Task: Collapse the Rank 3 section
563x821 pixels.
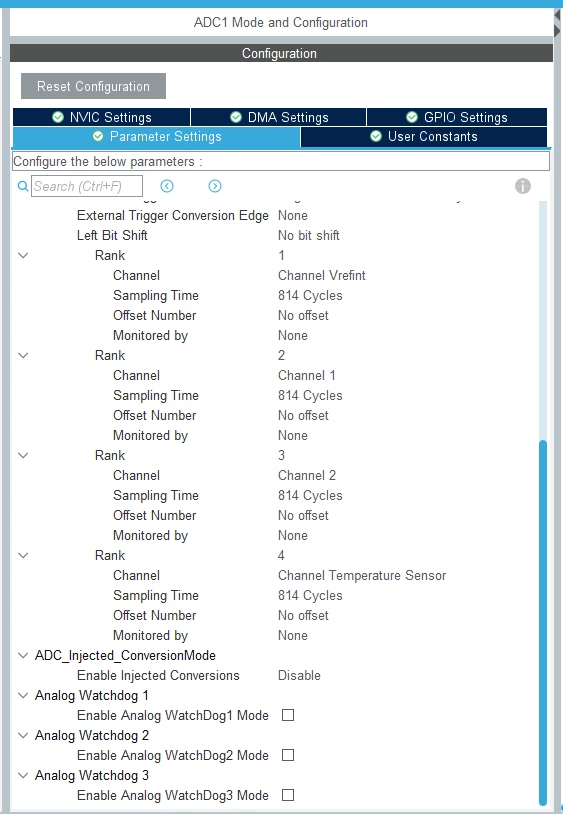Action: coord(23,456)
